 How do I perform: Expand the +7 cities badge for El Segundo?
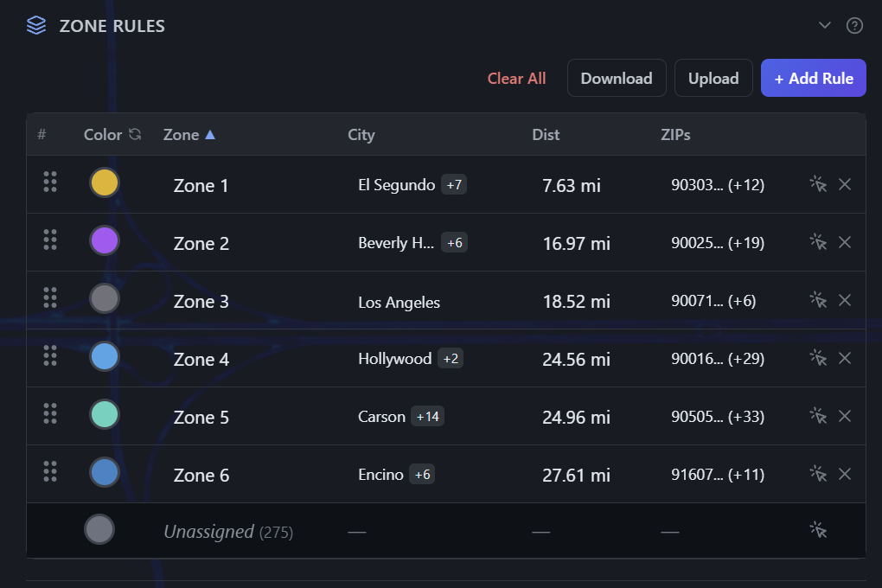(x=454, y=184)
